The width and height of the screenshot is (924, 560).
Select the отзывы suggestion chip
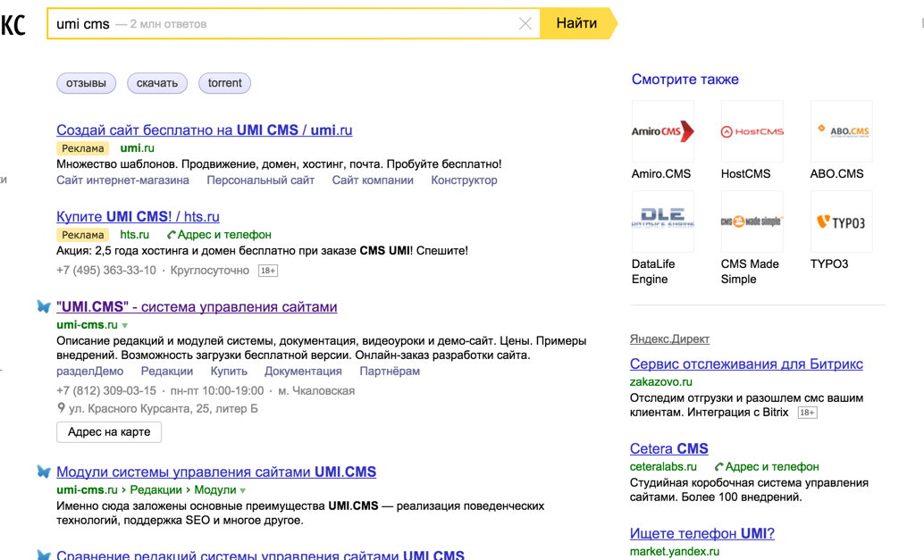[86, 83]
